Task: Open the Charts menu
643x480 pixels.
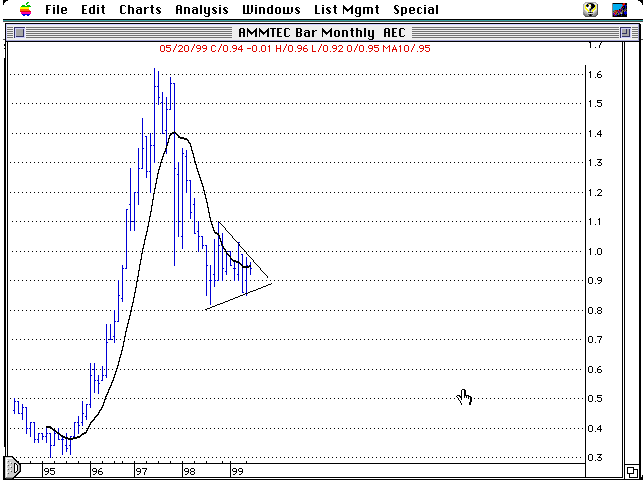Action: coord(140,9)
